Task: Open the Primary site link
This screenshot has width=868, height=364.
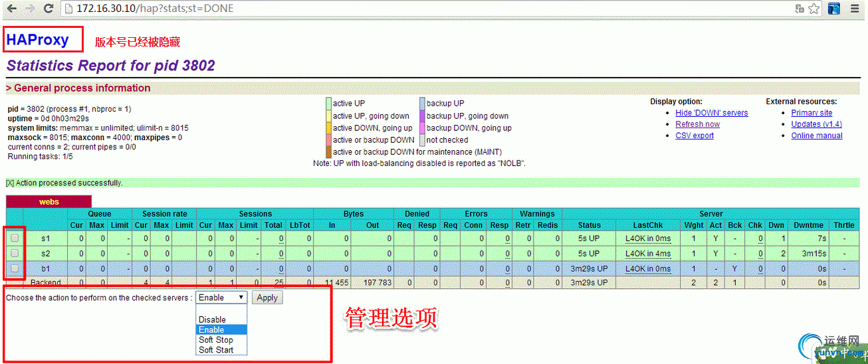Action: 812,113
